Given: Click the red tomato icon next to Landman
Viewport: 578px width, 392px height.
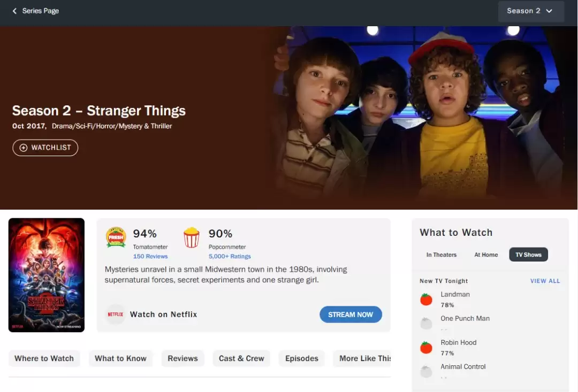Looking at the screenshot, I should point(426,299).
